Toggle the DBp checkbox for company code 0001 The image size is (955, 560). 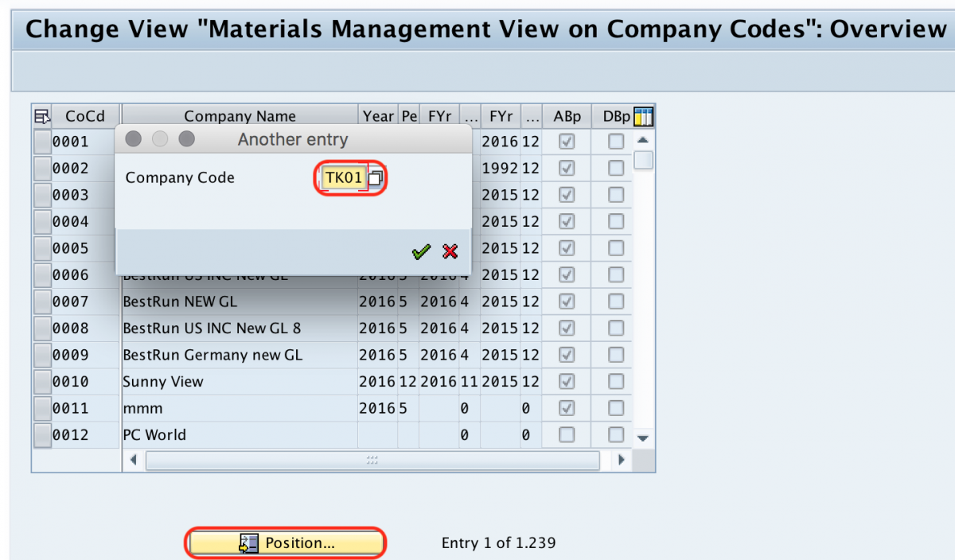click(615, 142)
